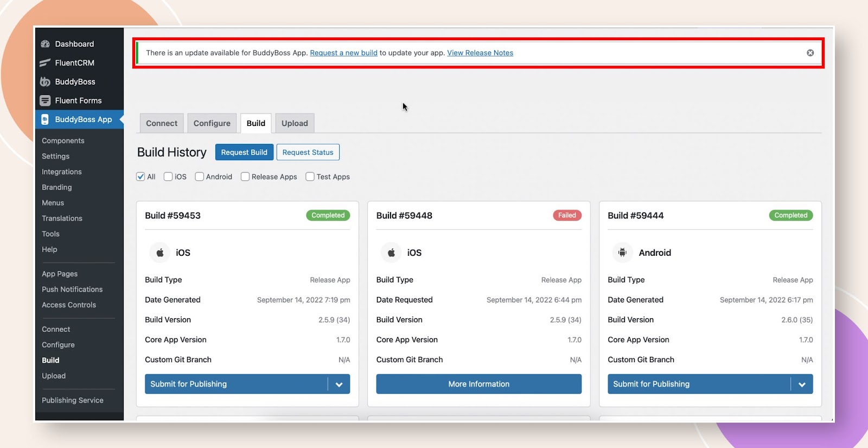Switch to the Connect tab

click(162, 123)
